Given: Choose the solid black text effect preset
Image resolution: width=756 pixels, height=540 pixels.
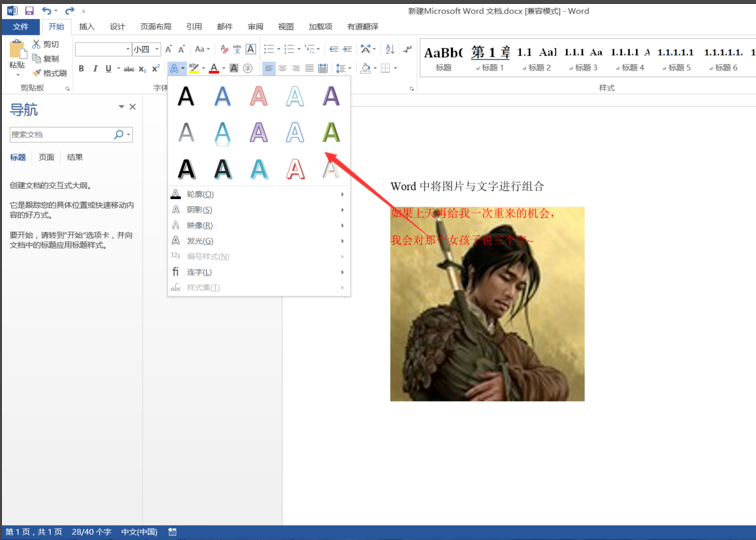Looking at the screenshot, I should pyautogui.click(x=186, y=96).
